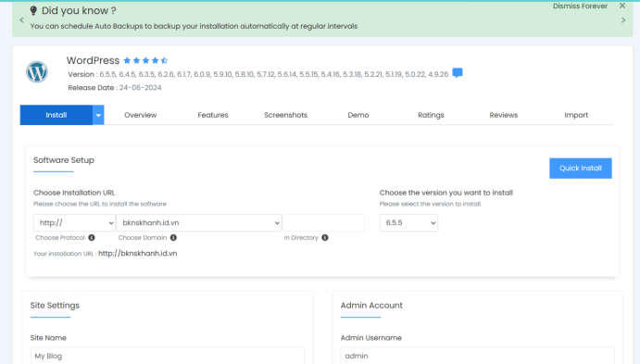The height and width of the screenshot is (364, 640).
Task: Switch to the Ratings tab
Action: coord(431,115)
